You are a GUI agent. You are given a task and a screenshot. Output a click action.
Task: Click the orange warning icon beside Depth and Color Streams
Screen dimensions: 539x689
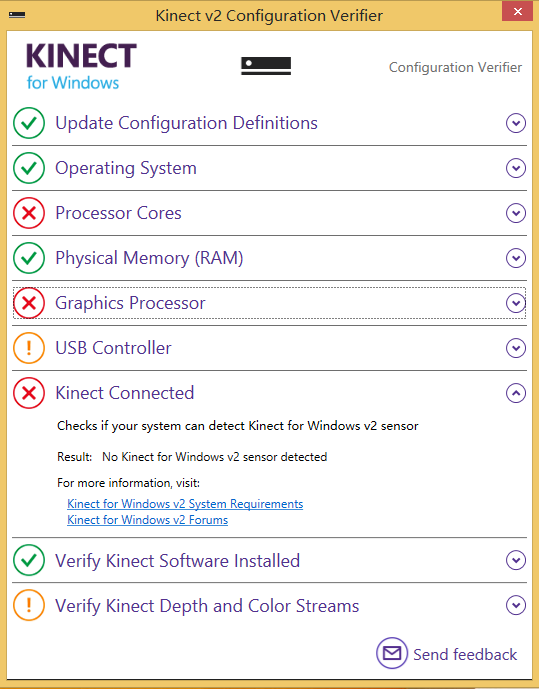click(29, 605)
